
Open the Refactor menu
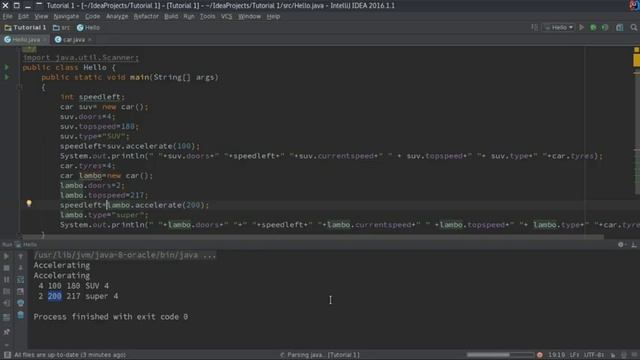(146, 16)
